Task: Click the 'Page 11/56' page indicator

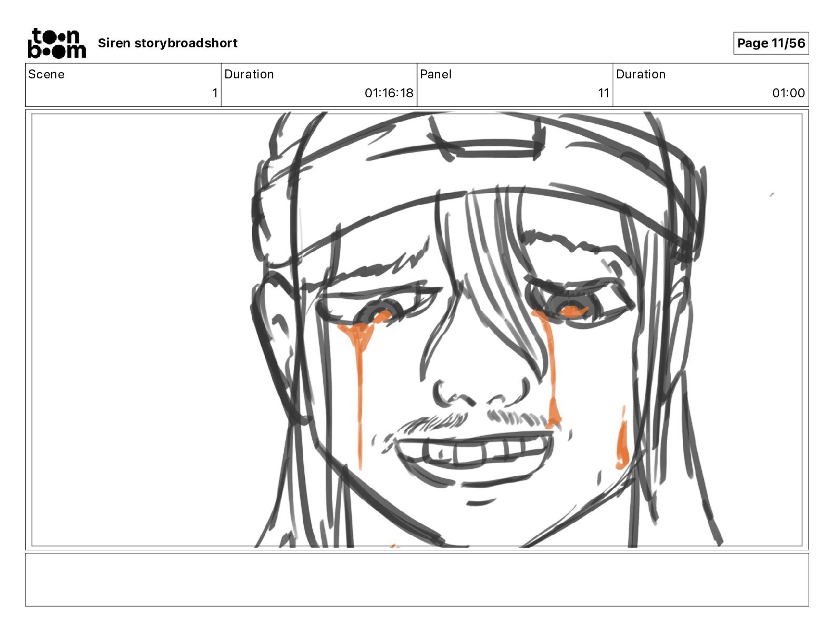Action: pyautogui.click(x=771, y=43)
